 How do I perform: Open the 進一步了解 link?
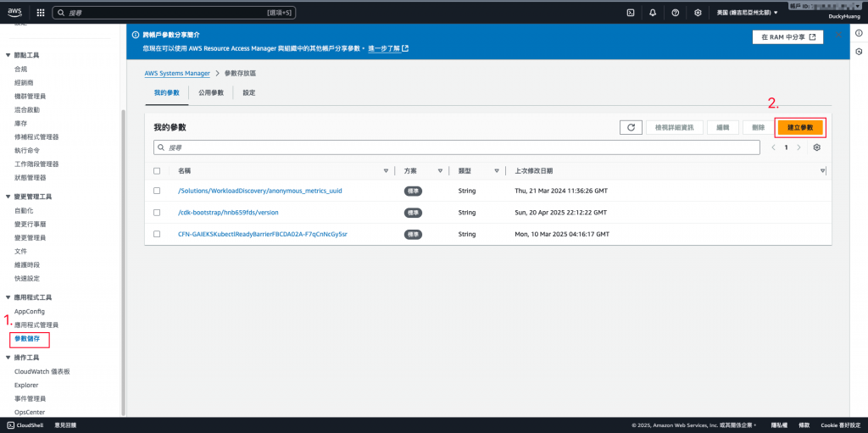[388, 48]
